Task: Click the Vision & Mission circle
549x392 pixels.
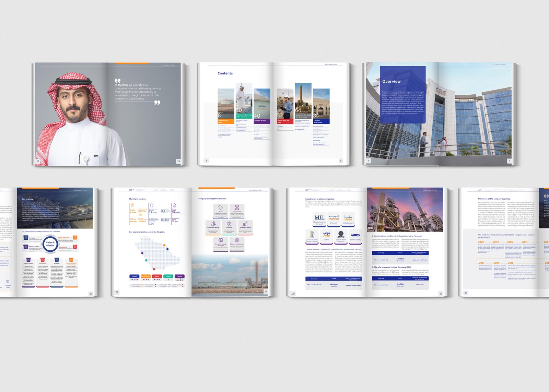Action: 50,244
